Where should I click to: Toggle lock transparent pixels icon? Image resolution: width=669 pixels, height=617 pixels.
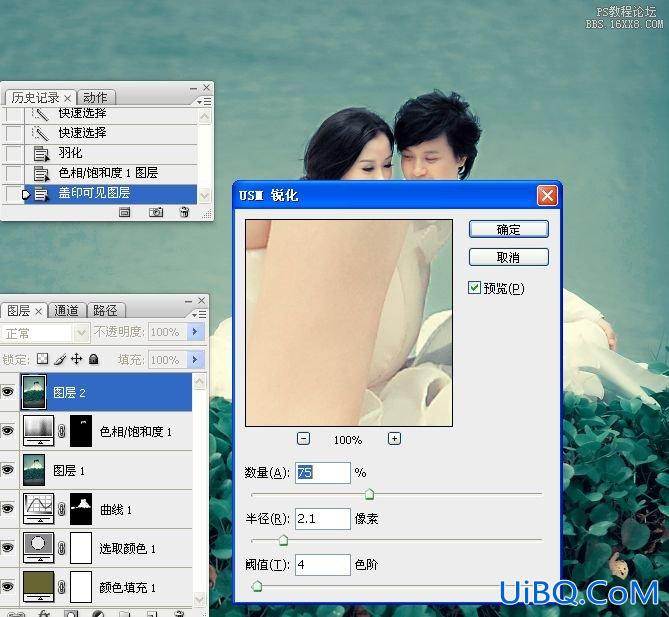click(x=42, y=359)
